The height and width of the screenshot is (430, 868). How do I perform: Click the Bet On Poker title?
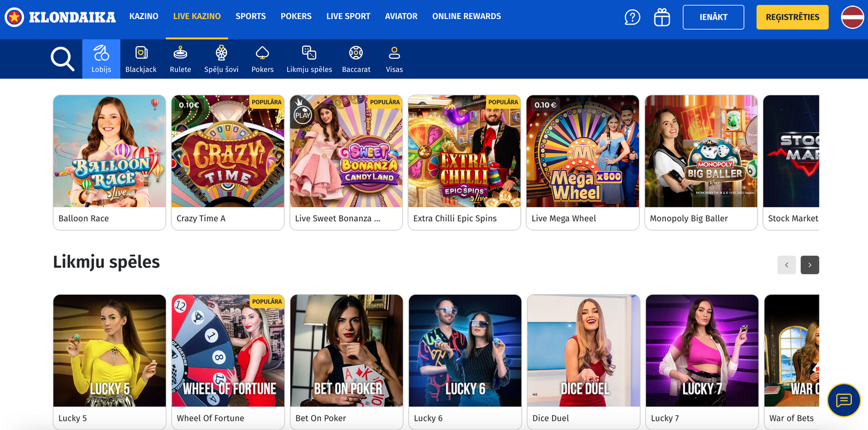pos(320,418)
